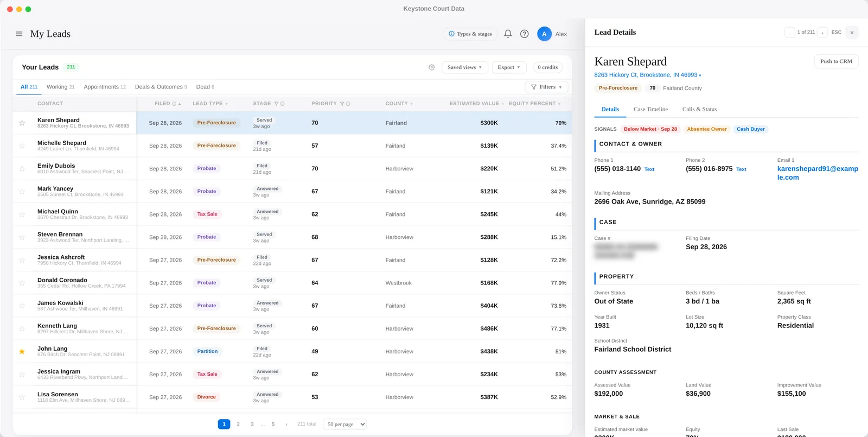Open James Kowalski lead row
The height and width of the screenshot is (437, 868).
coord(292,306)
